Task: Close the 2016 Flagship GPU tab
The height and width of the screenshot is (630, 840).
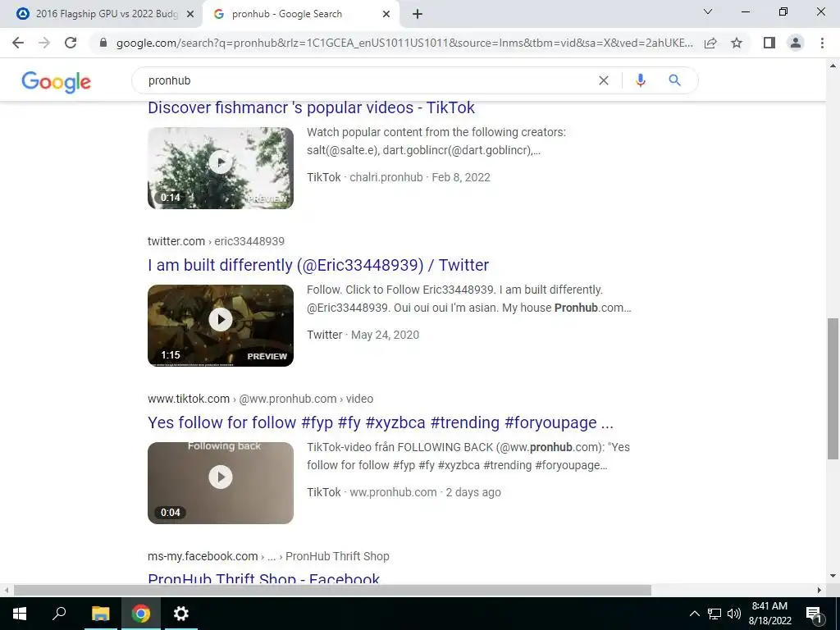Action: (190, 14)
